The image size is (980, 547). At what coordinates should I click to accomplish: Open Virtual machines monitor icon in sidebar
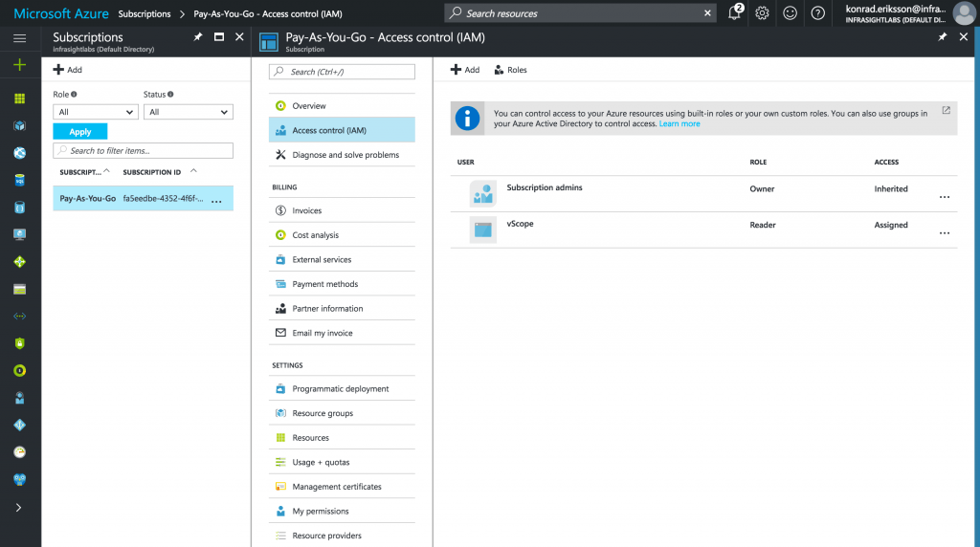pyautogui.click(x=19, y=235)
